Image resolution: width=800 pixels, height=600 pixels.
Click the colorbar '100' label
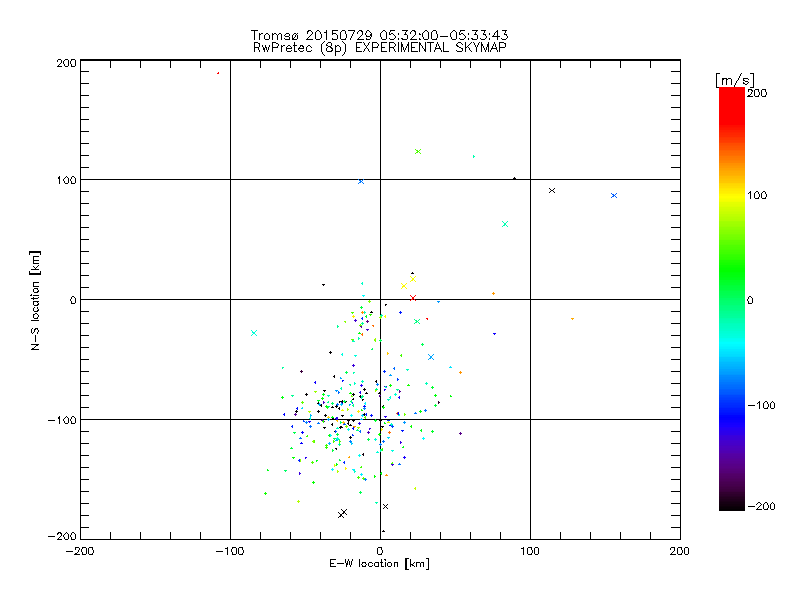757,195
